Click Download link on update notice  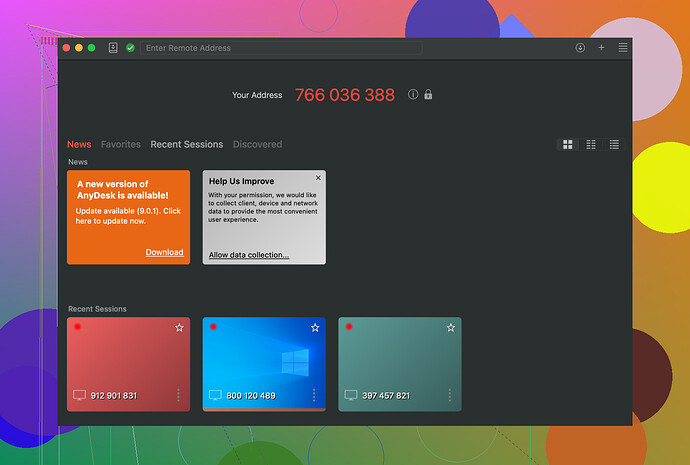coord(165,252)
